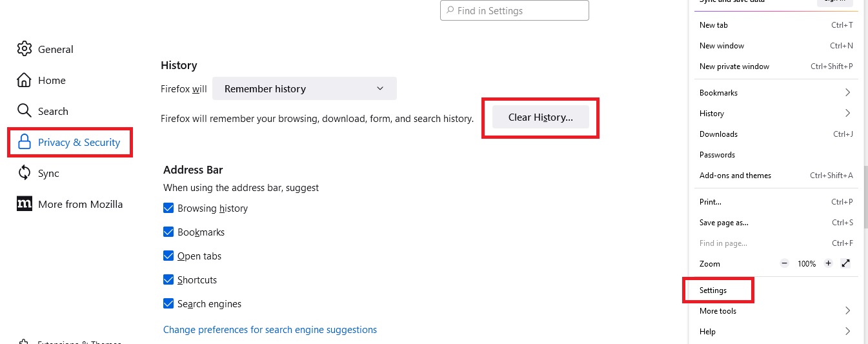Click the General gear icon

pos(25,49)
